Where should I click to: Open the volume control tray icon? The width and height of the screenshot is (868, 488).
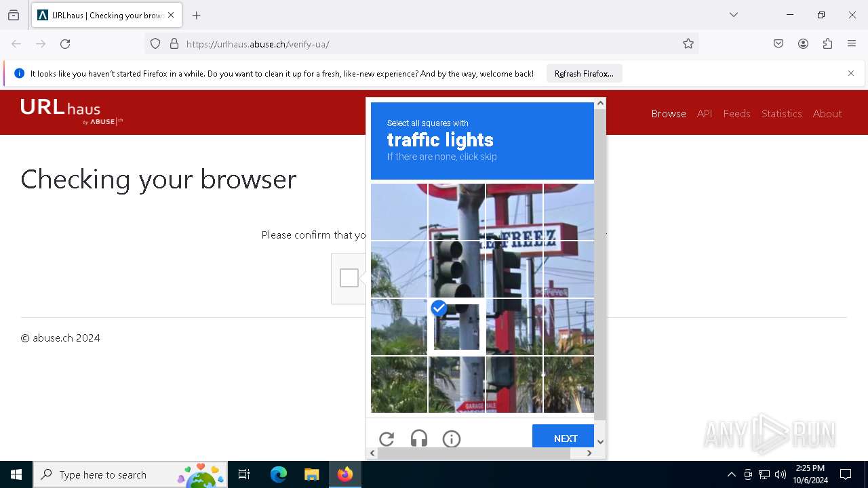pyautogui.click(x=781, y=474)
